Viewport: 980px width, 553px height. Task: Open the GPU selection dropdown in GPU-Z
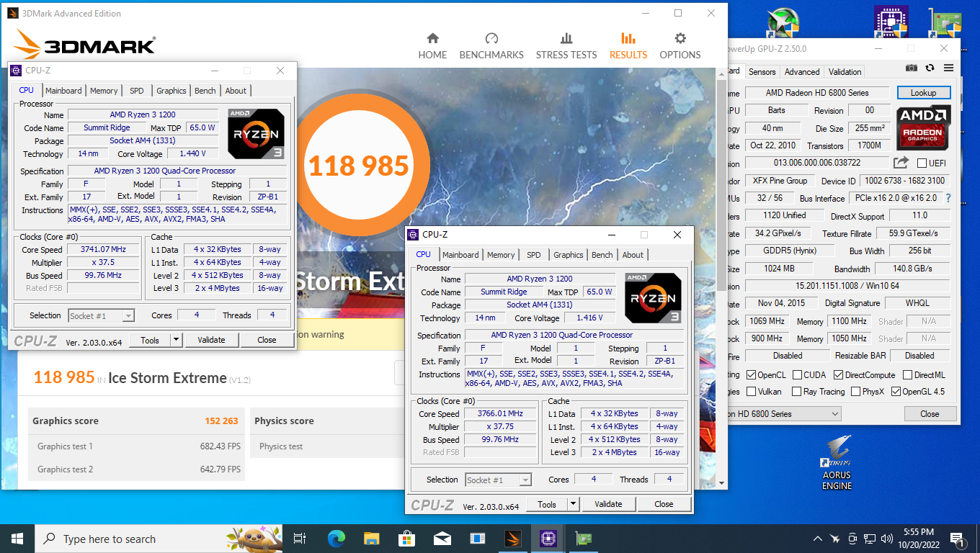(x=783, y=414)
